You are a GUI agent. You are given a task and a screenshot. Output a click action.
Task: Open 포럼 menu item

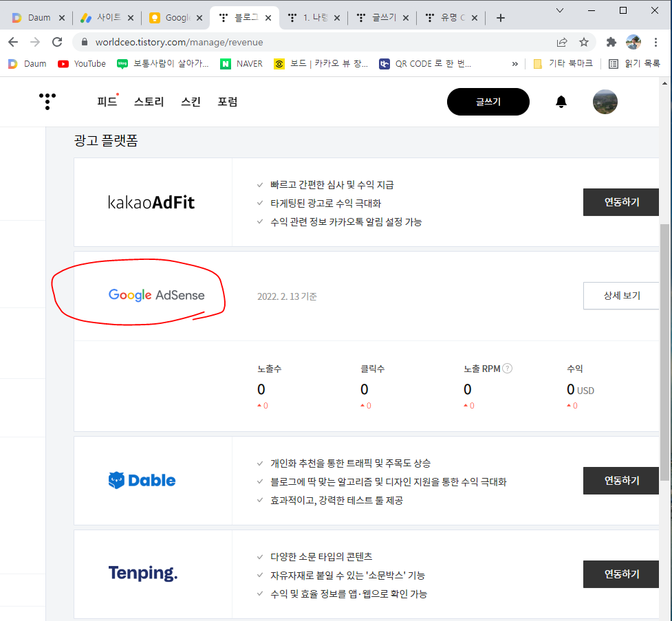click(227, 102)
